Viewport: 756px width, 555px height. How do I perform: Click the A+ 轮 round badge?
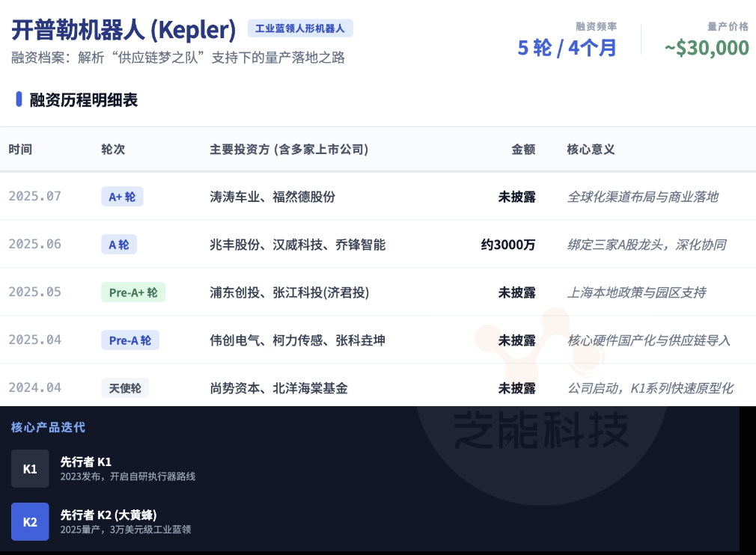coord(122,197)
